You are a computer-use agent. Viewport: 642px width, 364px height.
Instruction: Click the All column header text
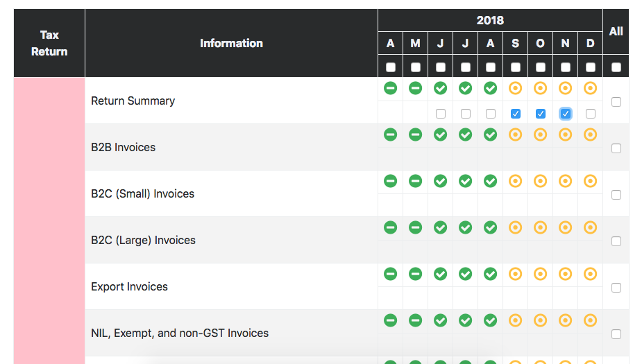click(x=616, y=31)
